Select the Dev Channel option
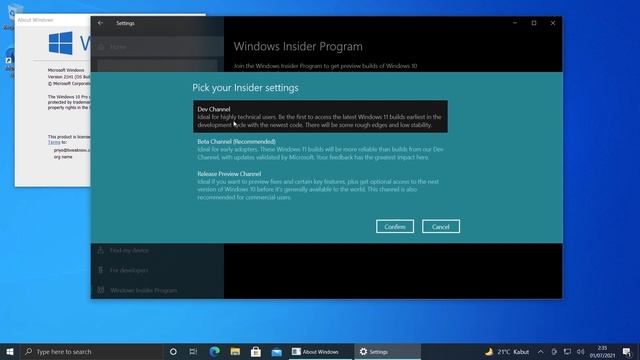The height and width of the screenshot is (360, 640). (320, 117)
